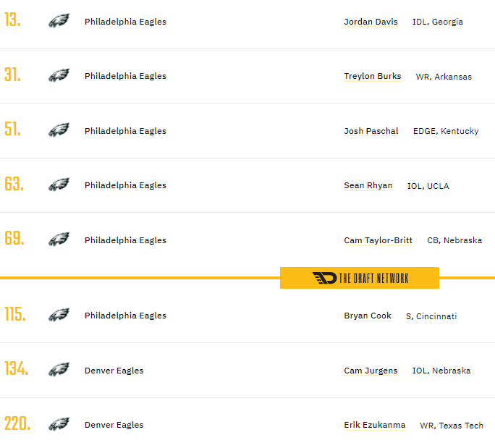Screen dimensions: 495x448
Task: Click the Eagles logo in pick 115 row
Action: pos(59,315)
